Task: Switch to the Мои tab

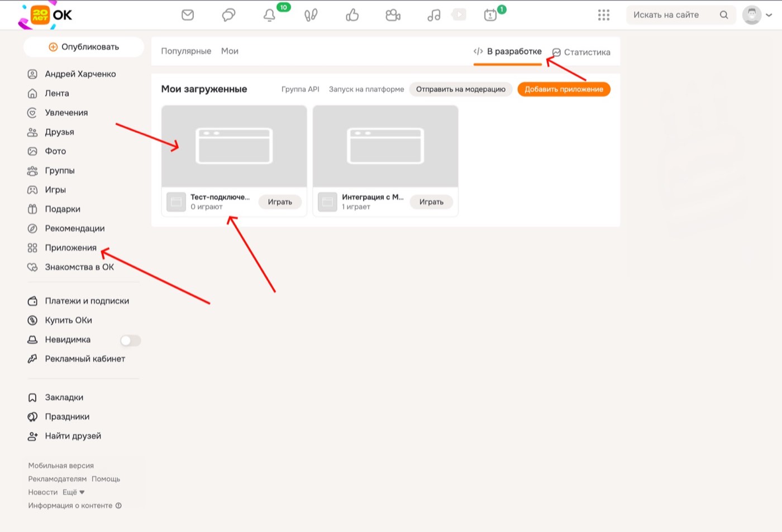Action: click(230, 51)
